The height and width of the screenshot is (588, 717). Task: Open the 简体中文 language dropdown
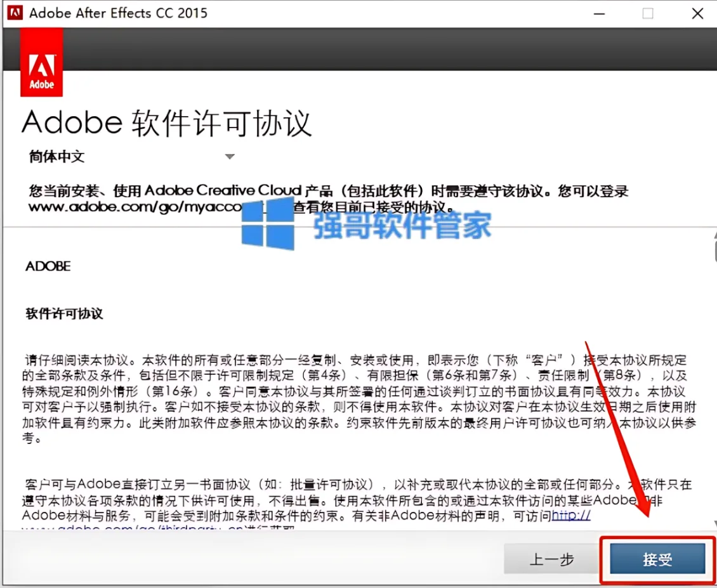click(132, 157)
